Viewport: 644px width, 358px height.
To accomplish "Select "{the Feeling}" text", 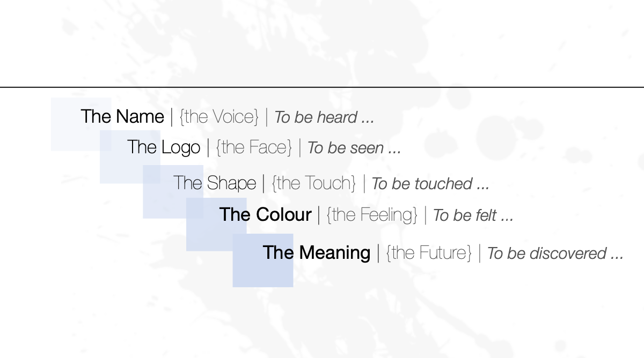I will coord(372,215).
